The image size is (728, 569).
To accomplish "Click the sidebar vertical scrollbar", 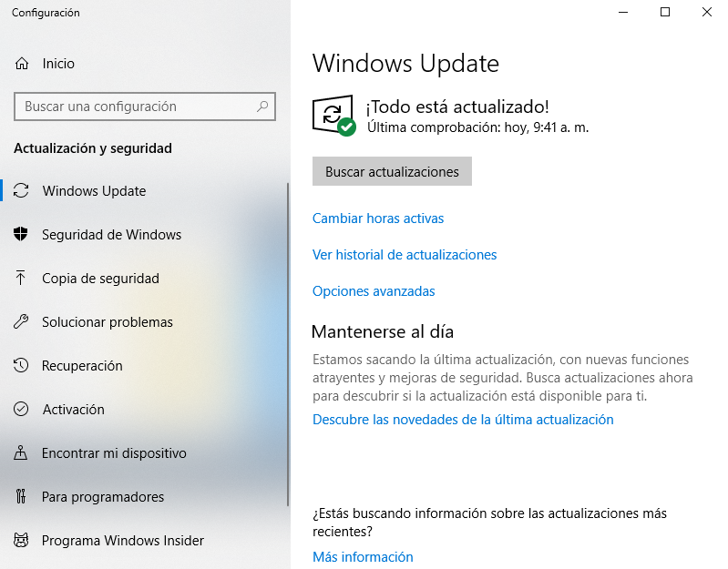I will pyautogui.click(x=288, y=344).
